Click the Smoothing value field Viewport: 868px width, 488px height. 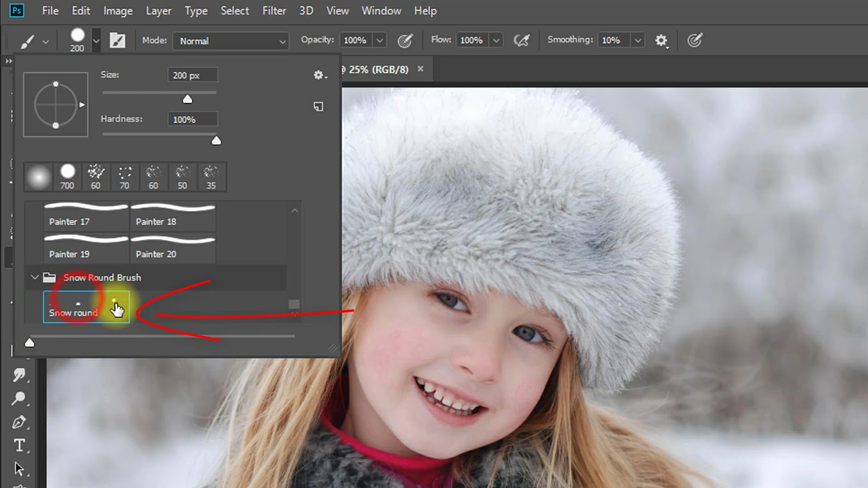pyautogui.click(x=614, y=40)
